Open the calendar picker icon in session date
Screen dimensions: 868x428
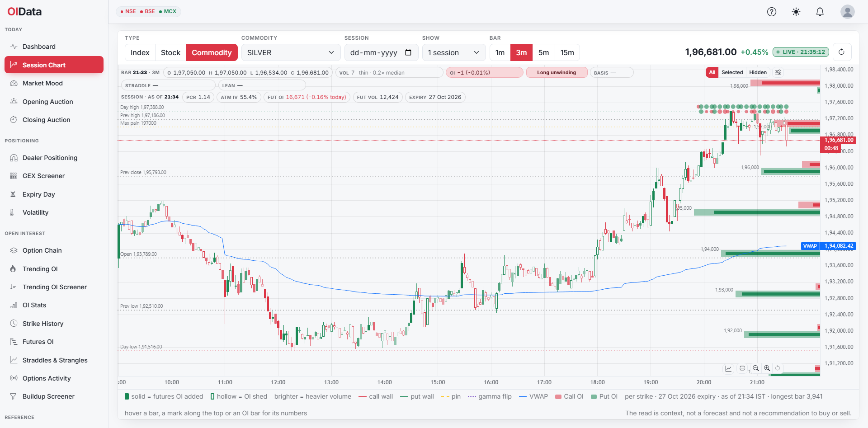tap(408, 52)
